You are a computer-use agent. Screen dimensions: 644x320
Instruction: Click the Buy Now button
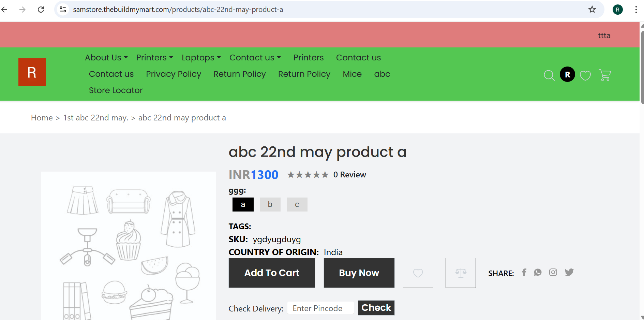pos(359,273)
